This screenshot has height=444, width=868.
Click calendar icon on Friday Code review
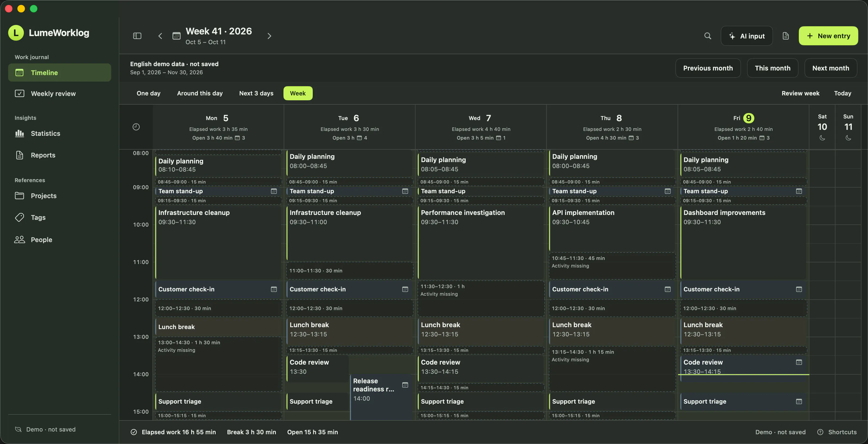pos(799,362)
